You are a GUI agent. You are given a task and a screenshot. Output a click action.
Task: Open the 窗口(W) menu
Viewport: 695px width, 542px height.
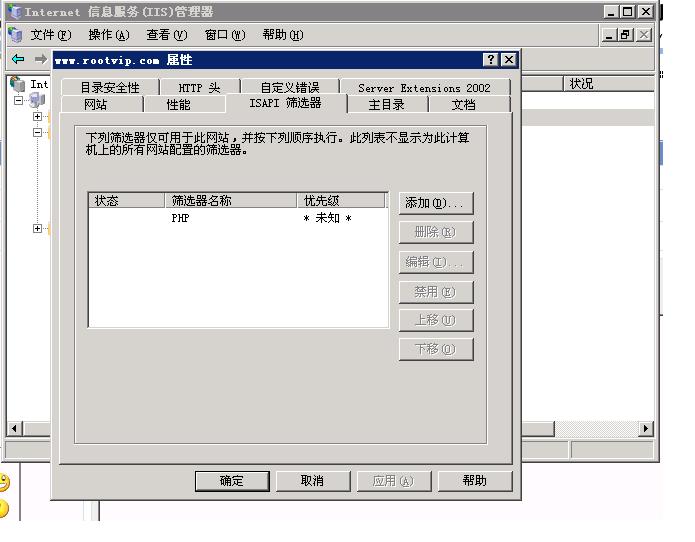pyautogui.click(x=225, y=35)
